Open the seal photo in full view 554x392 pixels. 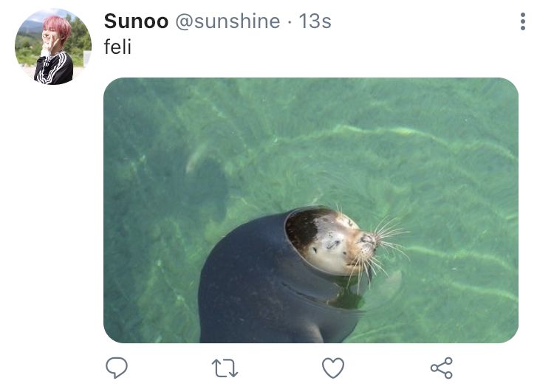click(311, 210)
